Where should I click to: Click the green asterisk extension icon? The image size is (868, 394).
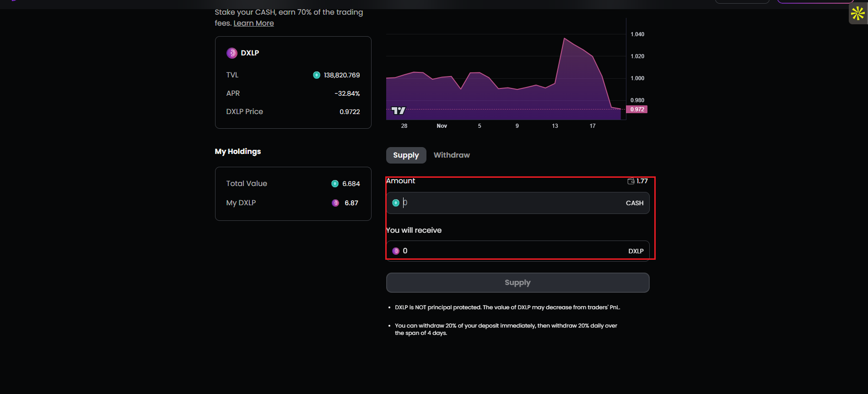(857, 14)
